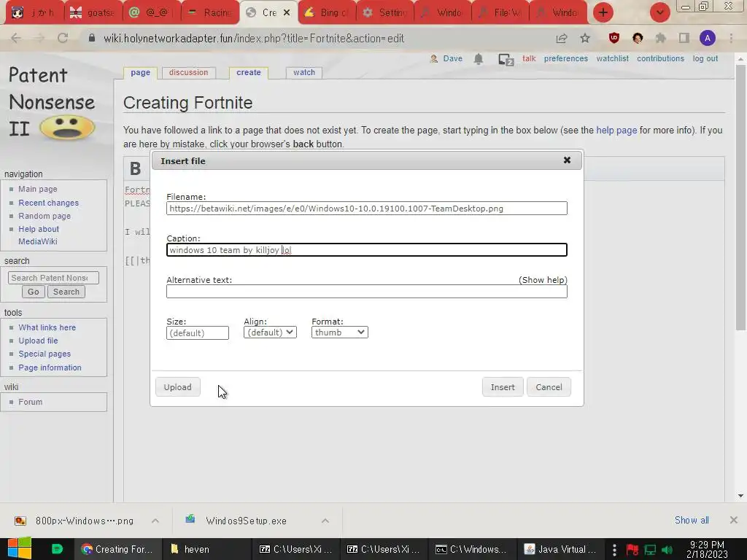Toggle the browser side panel icon

684,38
